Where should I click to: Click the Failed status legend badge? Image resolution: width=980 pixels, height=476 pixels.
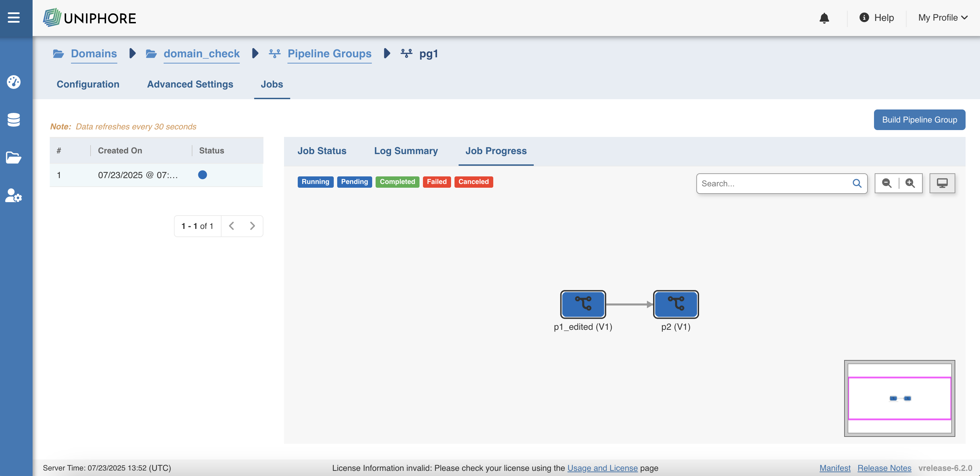click(x=437, y=182)
